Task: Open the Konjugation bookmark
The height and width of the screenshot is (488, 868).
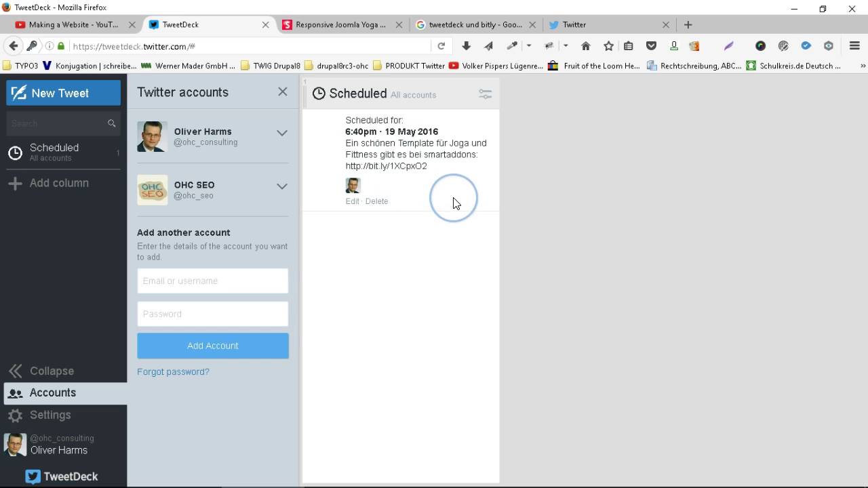Action: point(90,66)
